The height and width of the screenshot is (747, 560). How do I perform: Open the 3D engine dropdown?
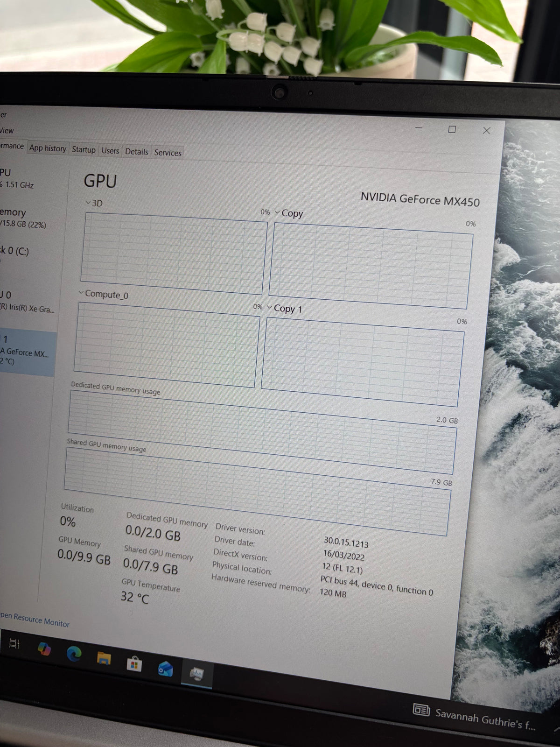[88, 203]
